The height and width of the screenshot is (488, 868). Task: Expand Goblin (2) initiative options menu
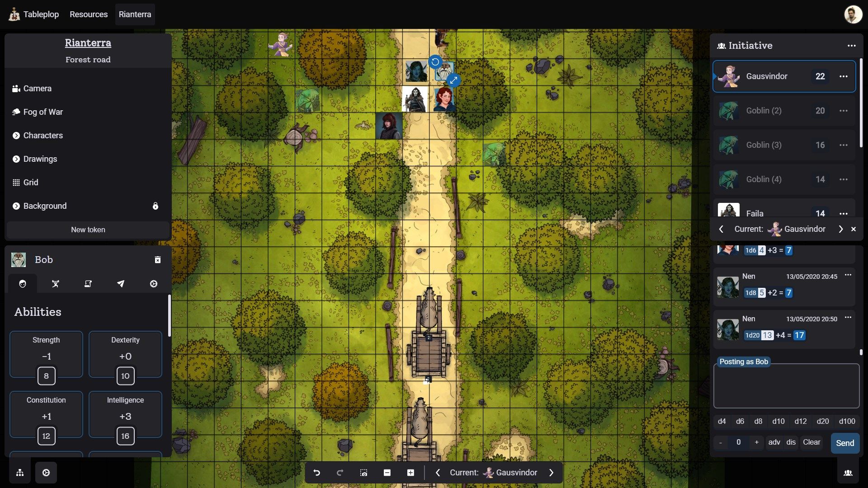(x=844, y=111)
